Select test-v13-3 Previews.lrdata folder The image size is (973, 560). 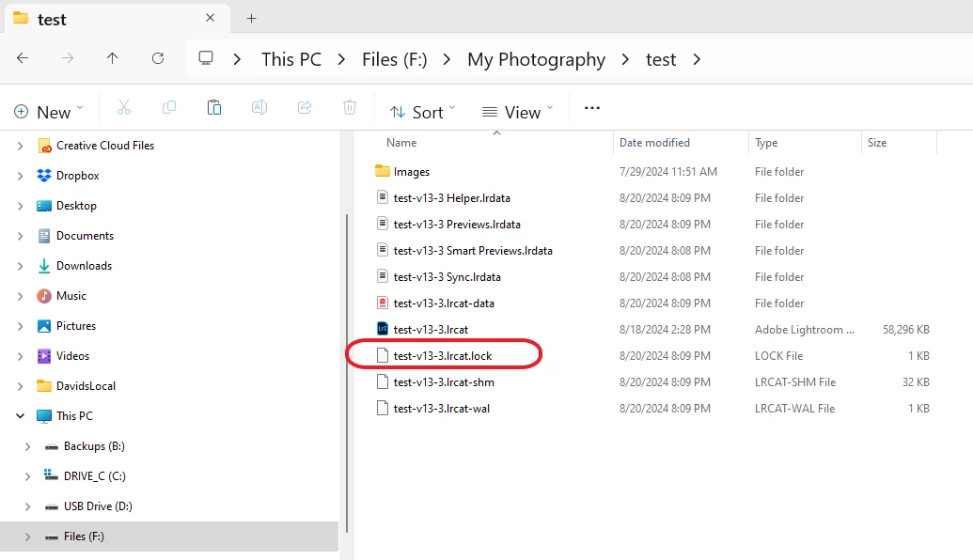point(457,225)
